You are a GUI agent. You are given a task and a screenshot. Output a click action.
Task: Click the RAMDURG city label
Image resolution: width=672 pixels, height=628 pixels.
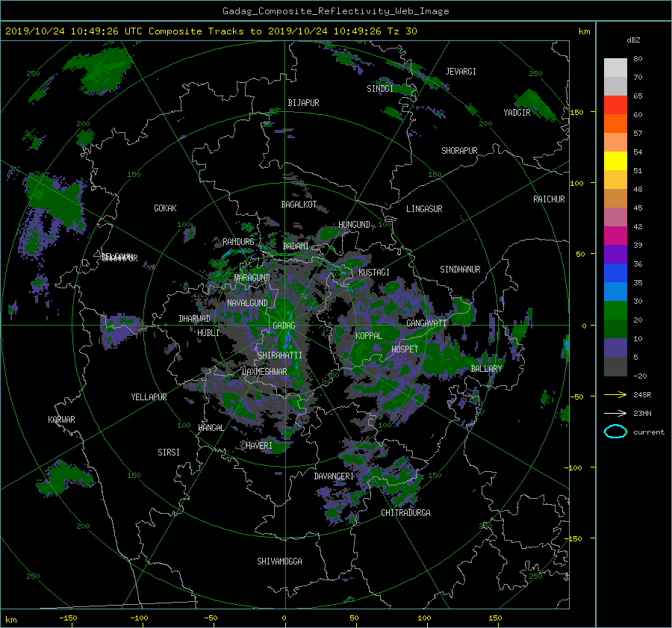238,242
